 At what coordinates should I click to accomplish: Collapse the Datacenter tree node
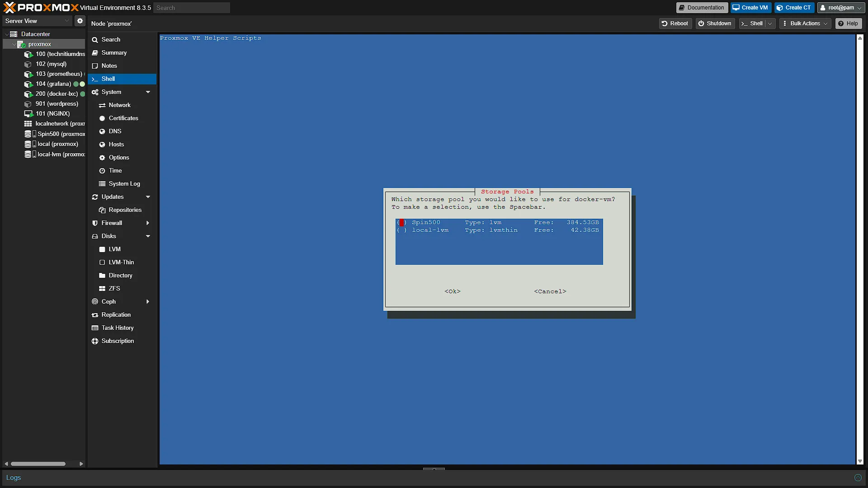(x=6, y=34)
